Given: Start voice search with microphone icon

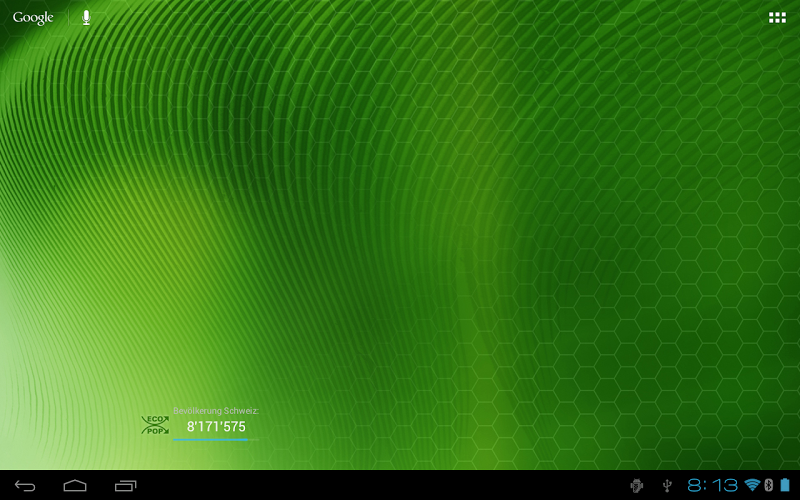Looking at the screenshot, I should click(x=86, y=18).
